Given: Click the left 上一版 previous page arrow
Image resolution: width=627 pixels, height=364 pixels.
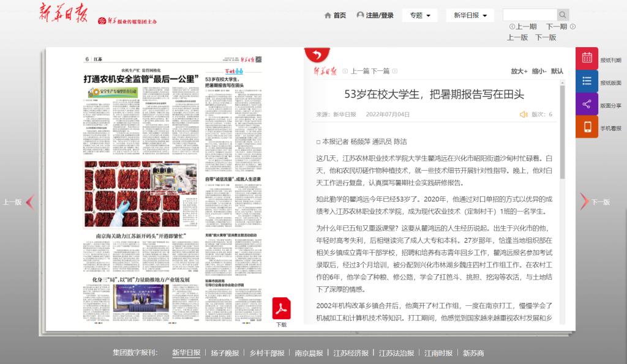Looking at the screenshot, I should pos(29,201).
